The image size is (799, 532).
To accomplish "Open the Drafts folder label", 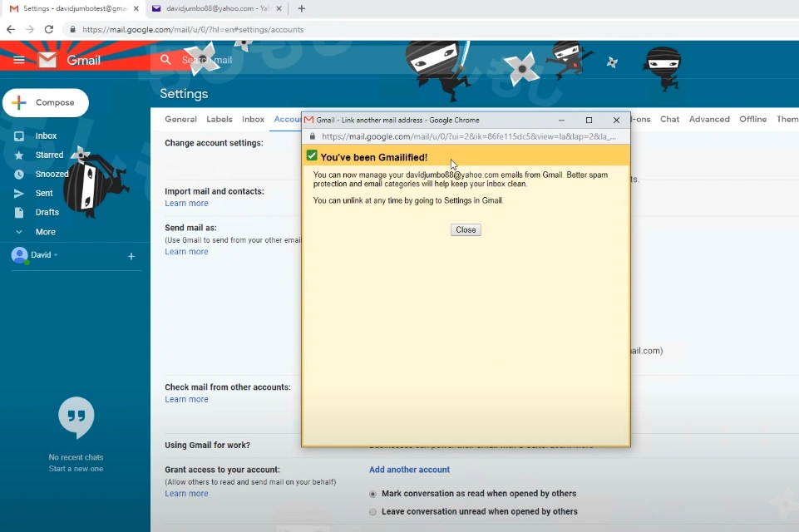I will (x=47, y=213).
